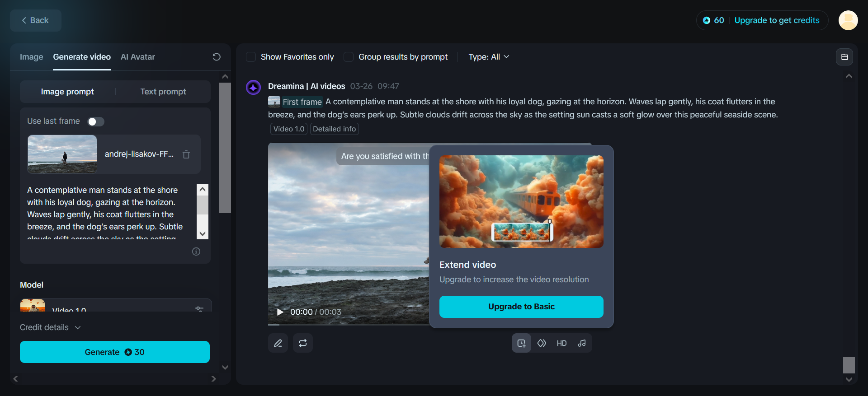Open the Type: All dropdown
This screenshot has width=868, height=396.
pyautogui.click(x=489, y=57)
